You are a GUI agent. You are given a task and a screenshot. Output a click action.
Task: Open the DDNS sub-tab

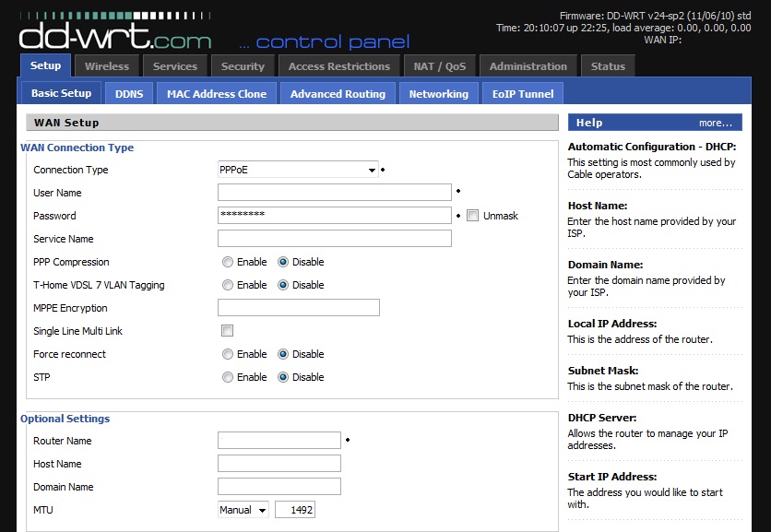tap(129, 93)
